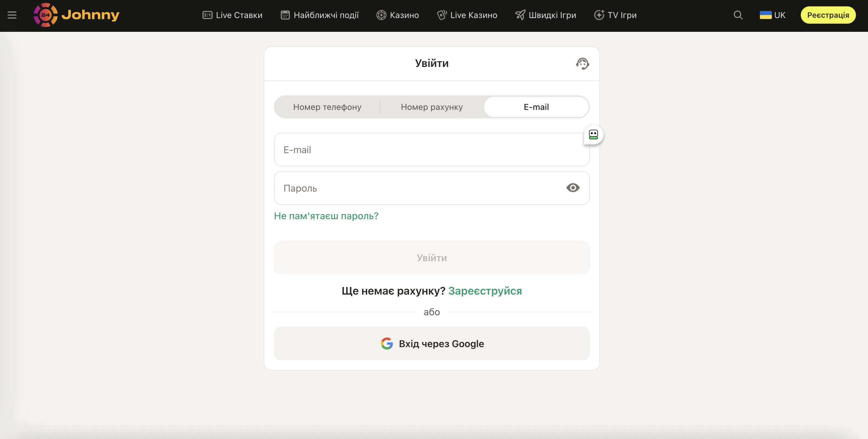Click the Johnny24 logo
Screen dimensions: 868x439
pos(77,15)
